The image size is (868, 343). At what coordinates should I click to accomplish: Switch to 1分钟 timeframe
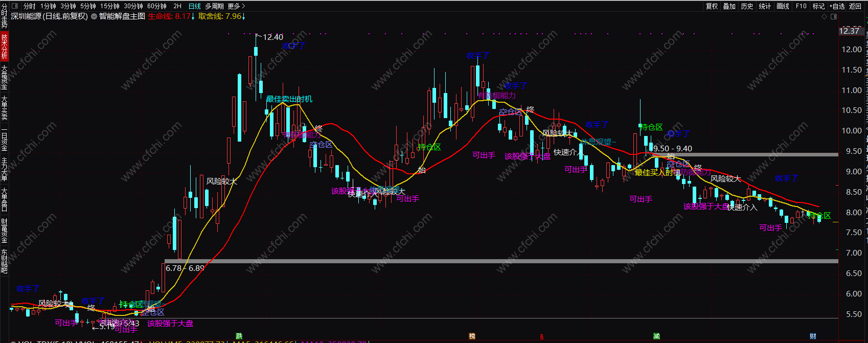48,6
